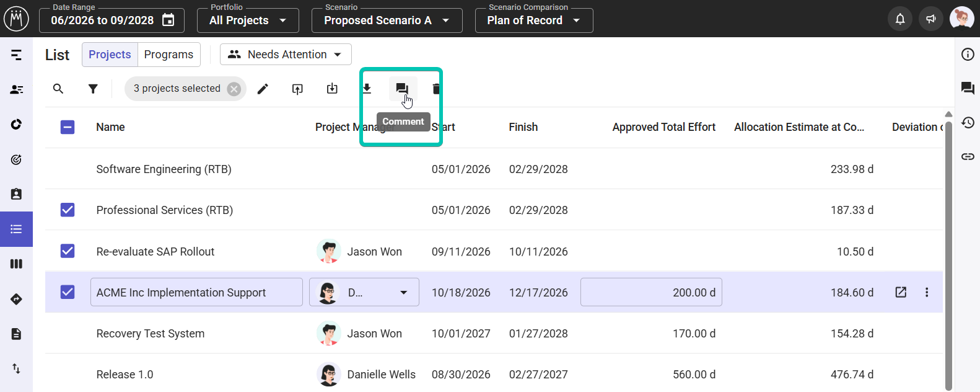Click the people icon in left sidebar

pos(17,90)
